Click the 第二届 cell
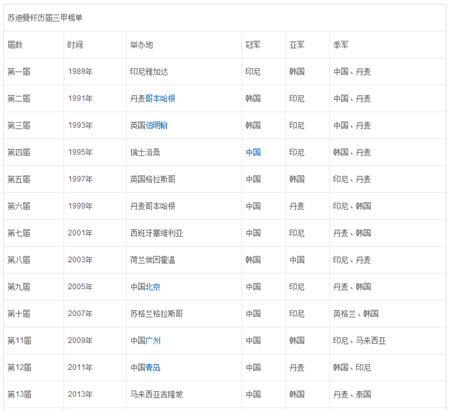The height and width of the screenshot is (411, 450). 19,99
